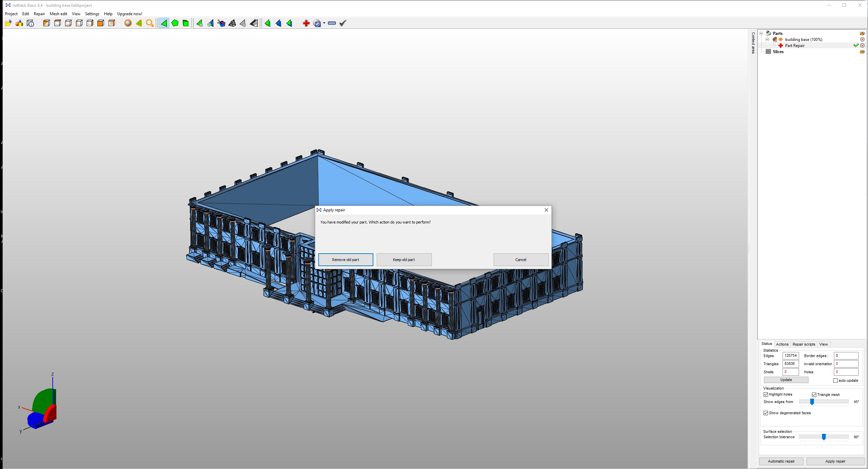This screenshot has width=868, height=469.
Task: Click the green cube select-shells tool
Action: click(186, 23)
